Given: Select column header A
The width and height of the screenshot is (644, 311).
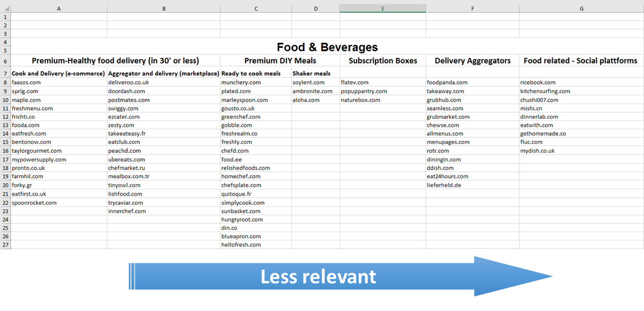Looking at the screenshot, I should tap(59, 9).
